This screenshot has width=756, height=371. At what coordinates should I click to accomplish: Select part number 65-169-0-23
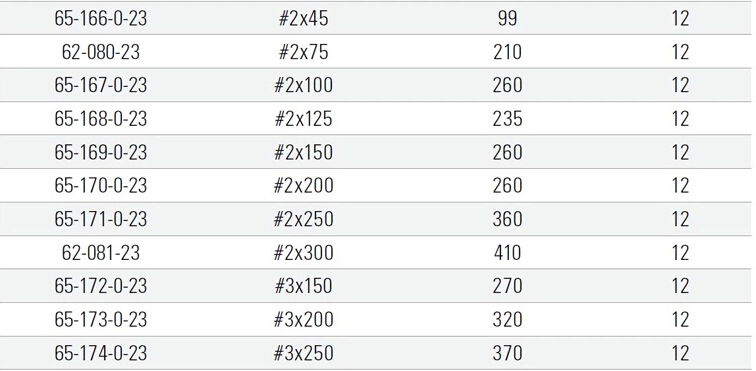point(100,152)
